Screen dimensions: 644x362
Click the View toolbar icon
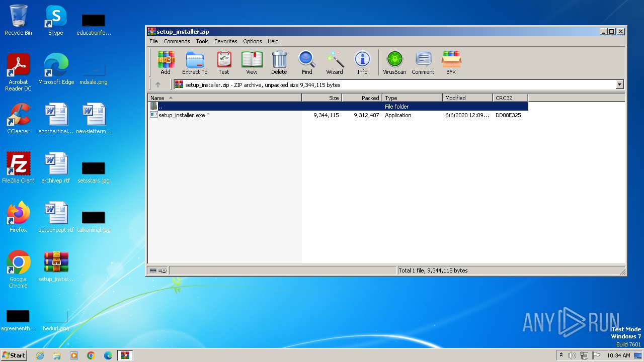coord(252,63)
